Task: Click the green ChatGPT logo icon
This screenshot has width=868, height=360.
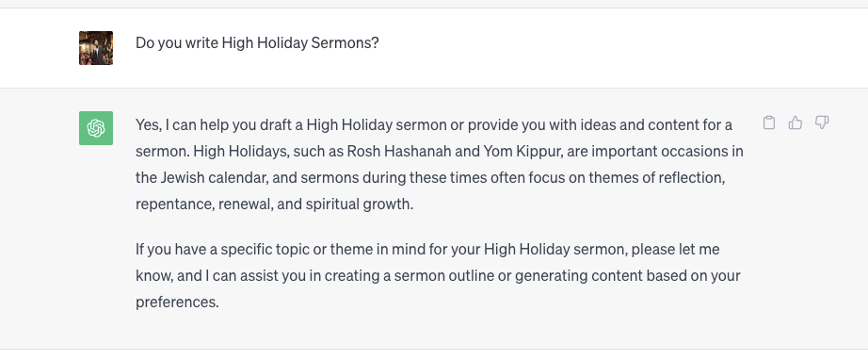Action: pyautogui.click(x=96, y=128)
